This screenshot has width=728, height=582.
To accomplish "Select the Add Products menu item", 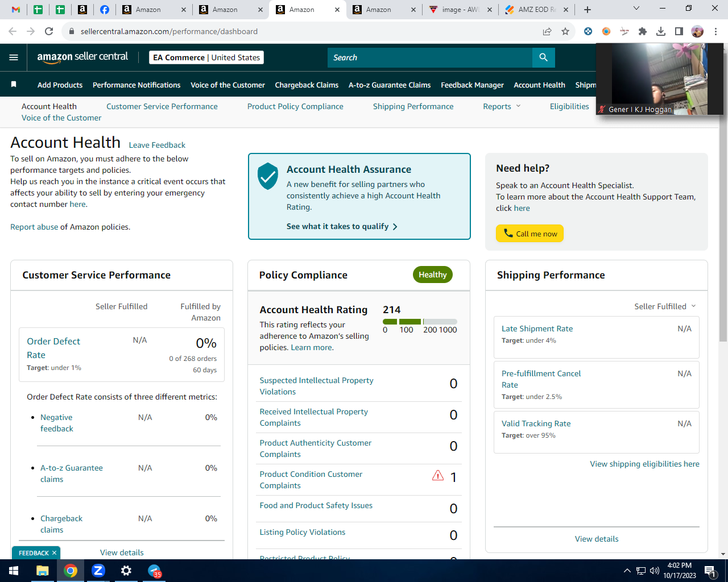I will tap(60, 85).
